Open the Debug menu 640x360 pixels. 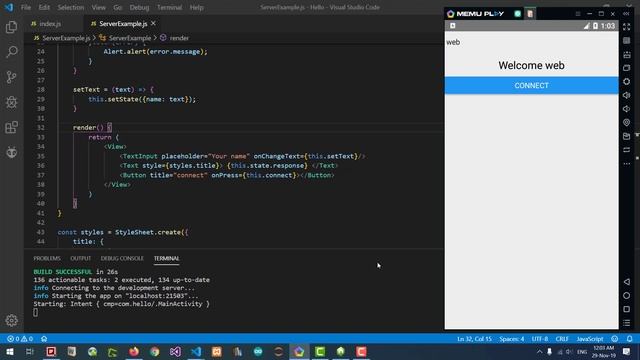coord(139,7)
